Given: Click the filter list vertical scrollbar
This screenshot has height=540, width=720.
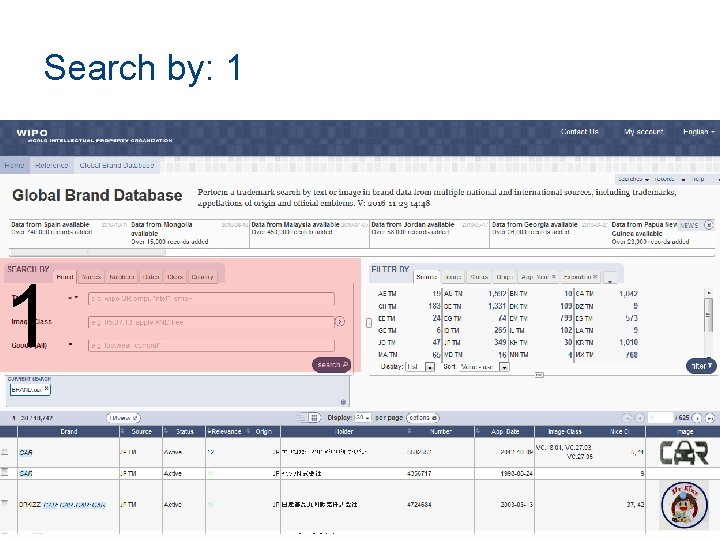Looking at the screenshot, I should (x=709, y=315).
